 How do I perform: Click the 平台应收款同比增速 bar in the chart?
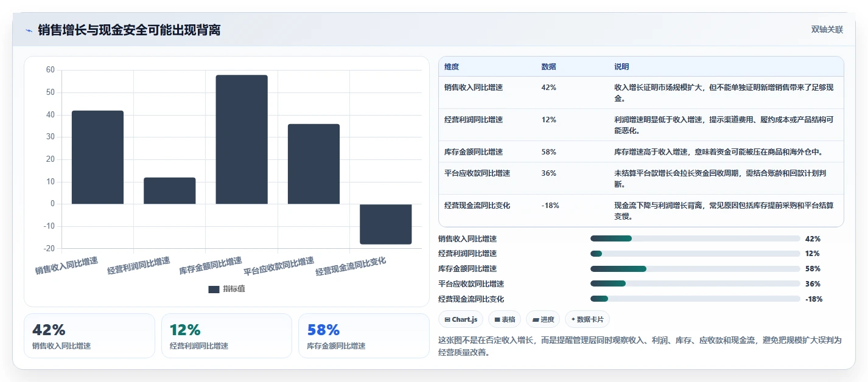(313, 164)
